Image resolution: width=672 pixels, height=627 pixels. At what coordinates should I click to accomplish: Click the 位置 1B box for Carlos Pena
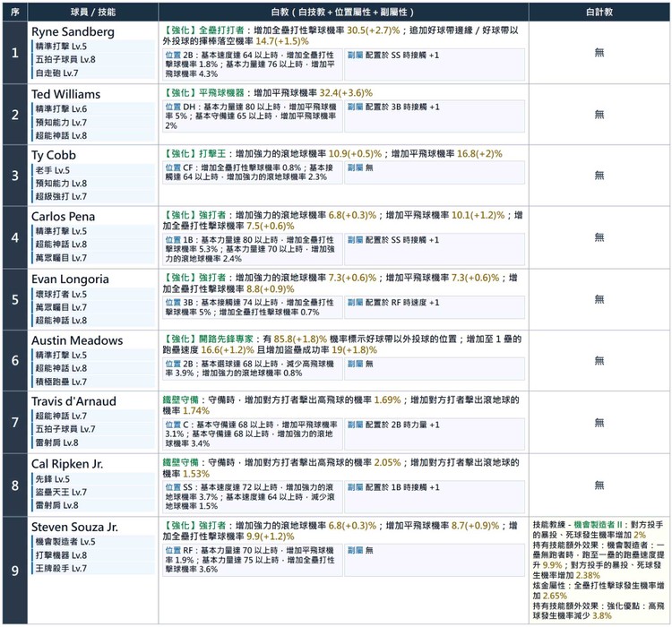[x=253, y=249]
